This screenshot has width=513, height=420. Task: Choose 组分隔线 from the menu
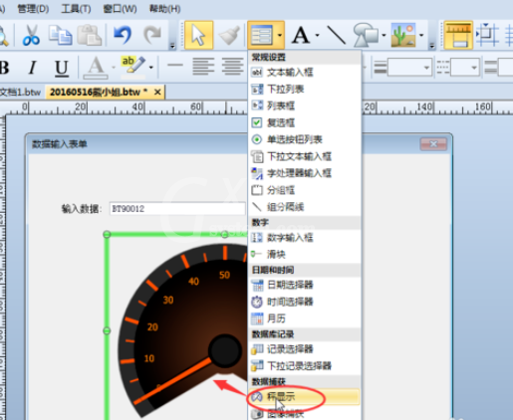(304, 207)
